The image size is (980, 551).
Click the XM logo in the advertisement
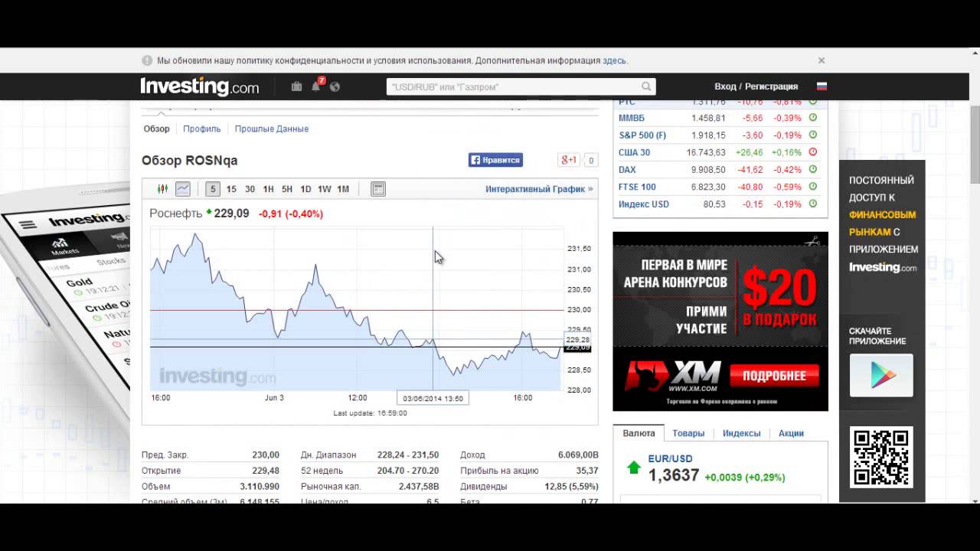click(x=673, y=376)
